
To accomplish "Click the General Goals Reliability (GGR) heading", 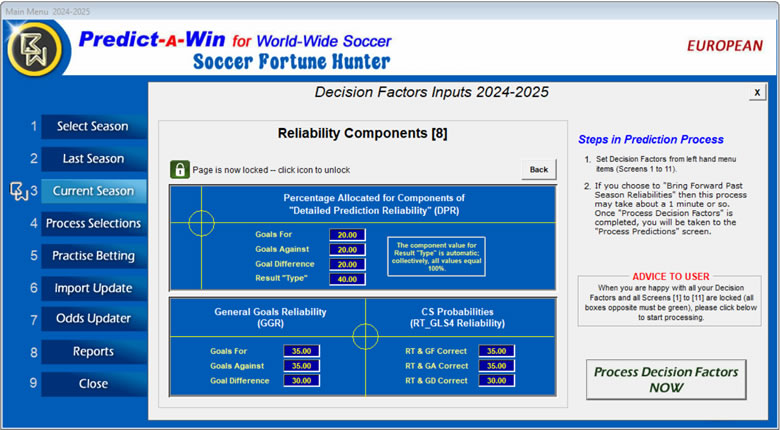I will pos(270,318).
